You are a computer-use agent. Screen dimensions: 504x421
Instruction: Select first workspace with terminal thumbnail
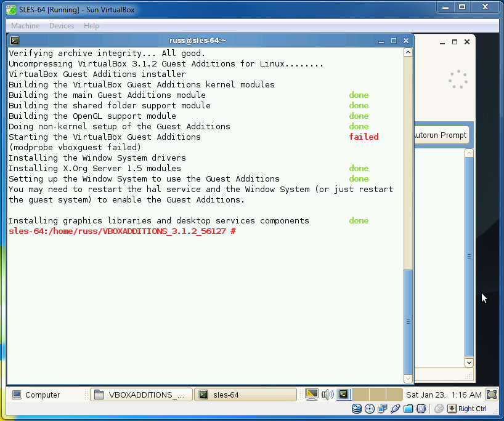coord(344,395)
